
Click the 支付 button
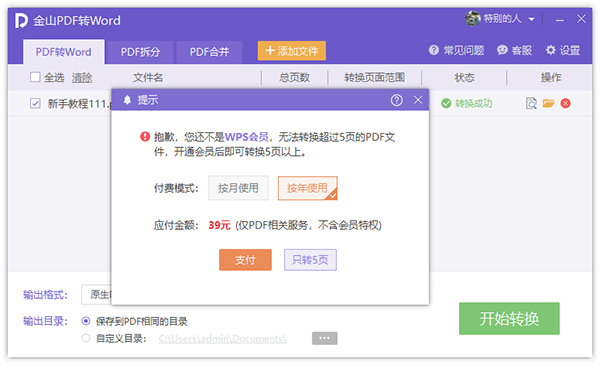click(245, 260)
